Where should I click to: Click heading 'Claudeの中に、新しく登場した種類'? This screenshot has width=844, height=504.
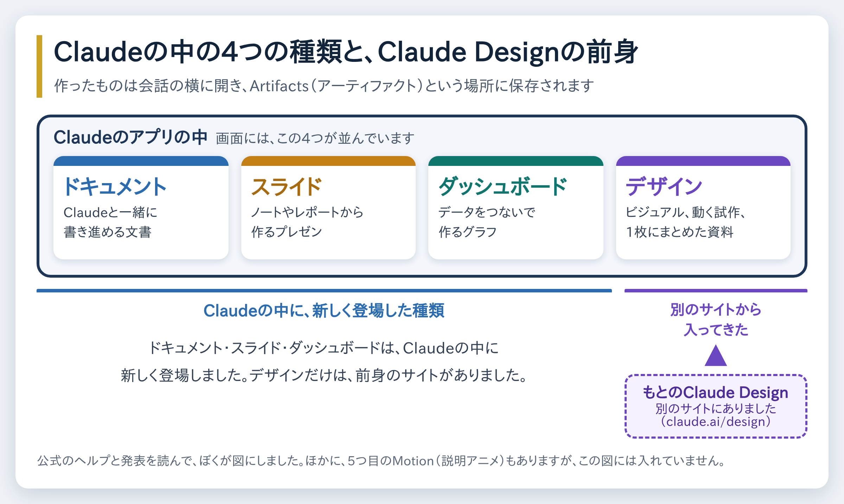pyautogui.click(x=324, y=311)
